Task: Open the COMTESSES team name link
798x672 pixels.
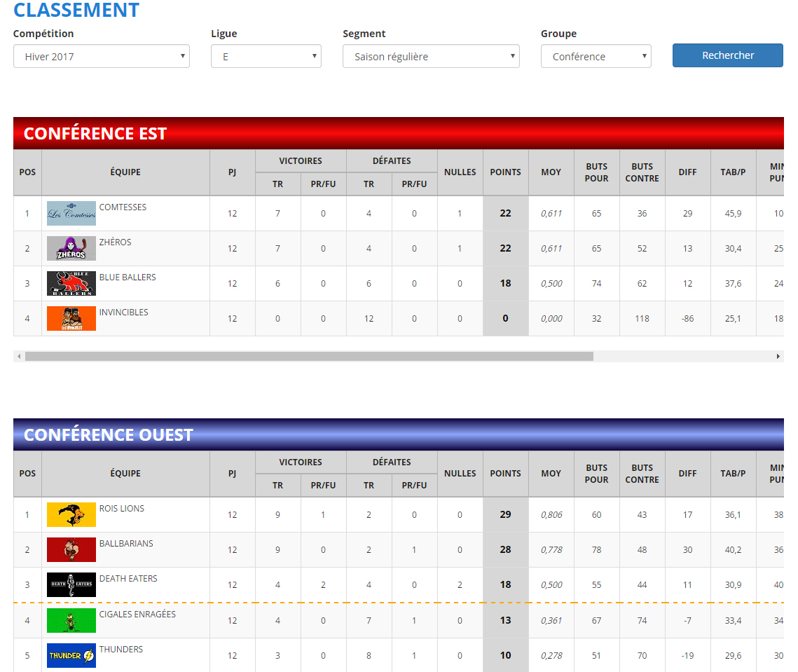Action: coord(123,207)
